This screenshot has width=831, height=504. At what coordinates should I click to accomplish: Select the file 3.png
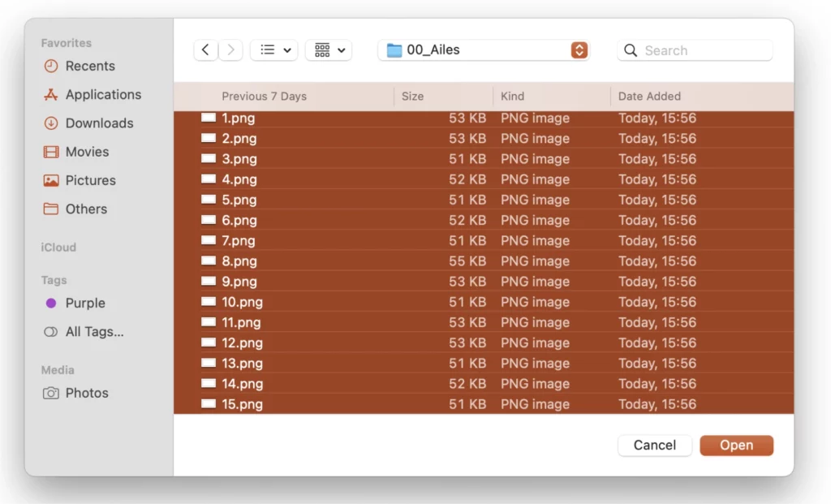pos(484,159)
